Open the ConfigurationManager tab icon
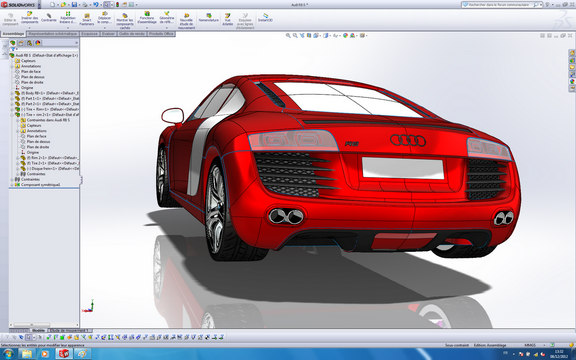576x360 pixels. (x=29, y=43)
